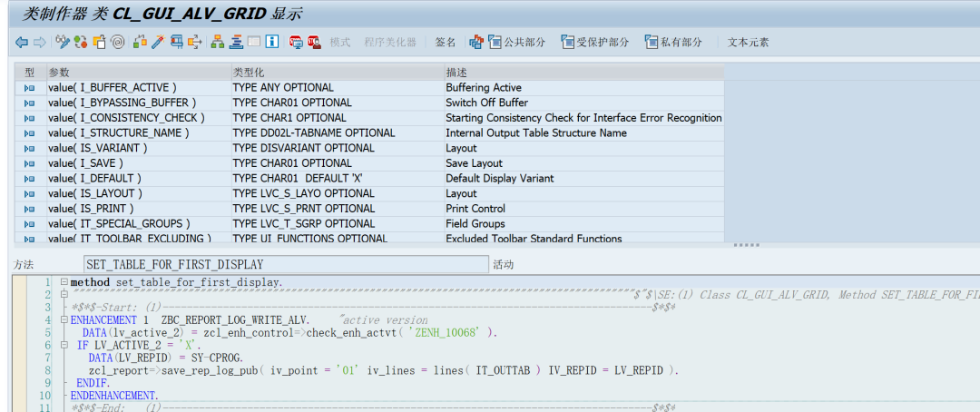Collapse the method block on line 1

point(64,282)
